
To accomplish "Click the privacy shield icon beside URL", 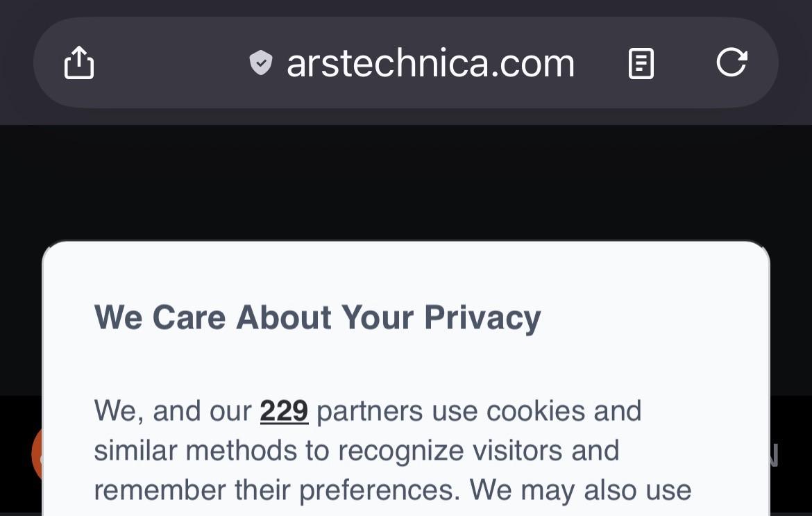I will pyautogui.click(x=261, y=63).
